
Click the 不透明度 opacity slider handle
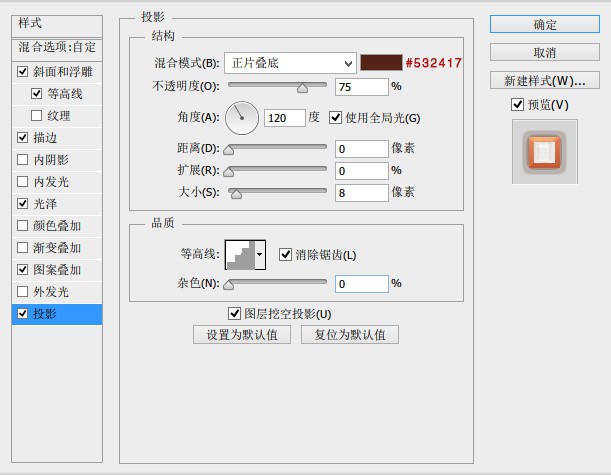pos(302,88)
